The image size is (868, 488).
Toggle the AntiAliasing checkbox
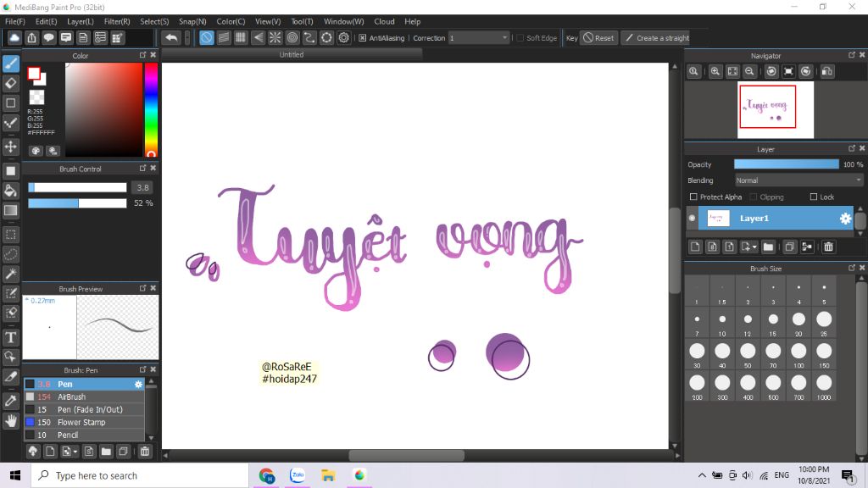tap(363, 38)
